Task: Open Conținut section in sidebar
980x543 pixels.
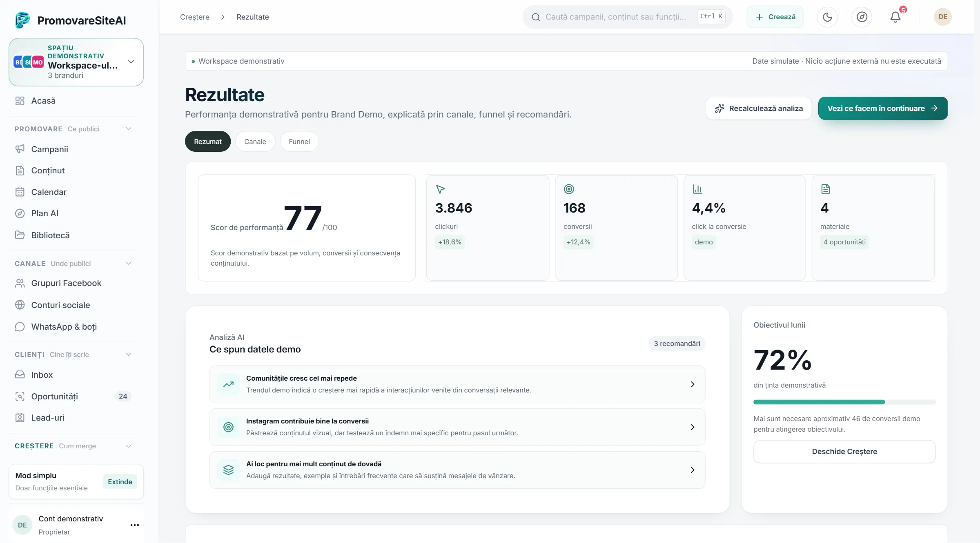Action: (x=73, y=171)
